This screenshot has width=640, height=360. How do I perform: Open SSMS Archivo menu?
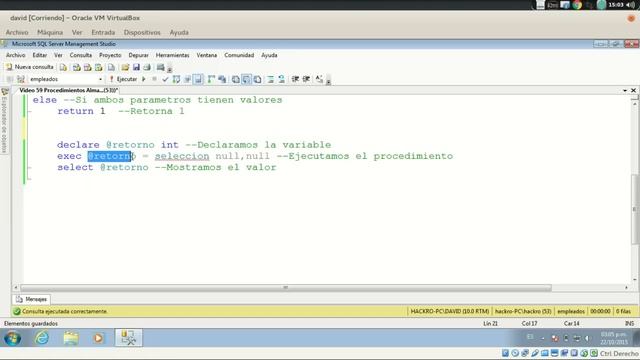click(x=16, y=55)
